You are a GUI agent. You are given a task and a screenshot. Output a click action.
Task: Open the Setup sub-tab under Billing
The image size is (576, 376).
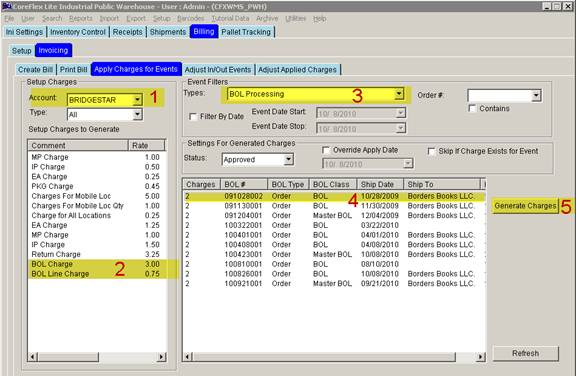pos(21,51)
